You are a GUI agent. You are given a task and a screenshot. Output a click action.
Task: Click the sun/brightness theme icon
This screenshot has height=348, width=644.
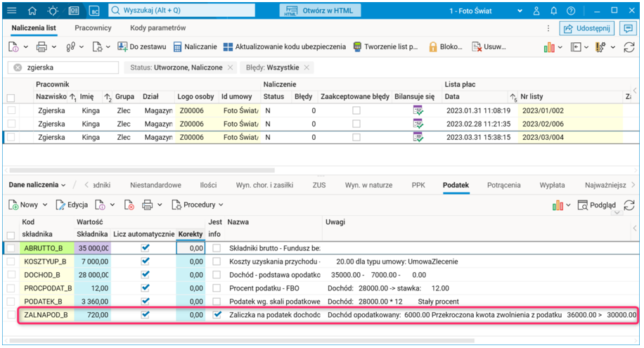[53, 11]
